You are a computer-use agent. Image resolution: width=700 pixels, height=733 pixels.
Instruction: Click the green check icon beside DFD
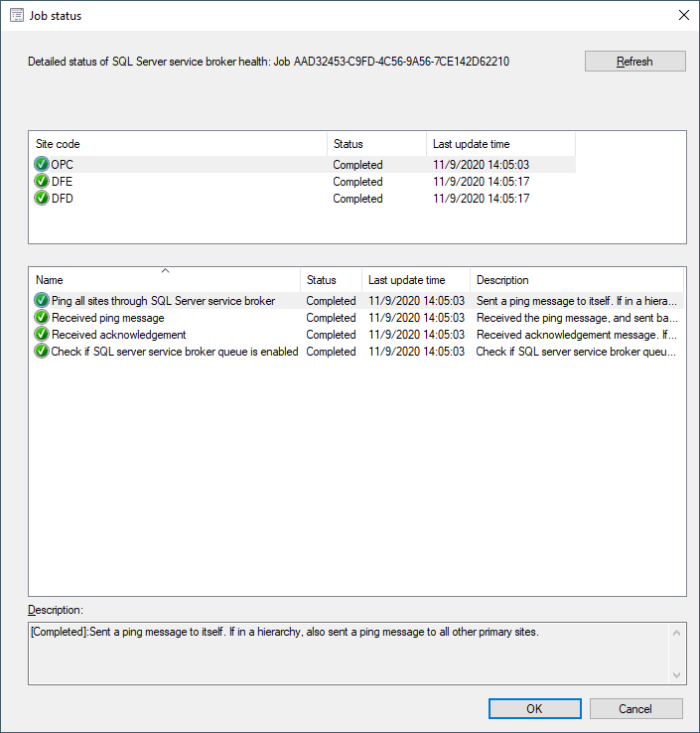[42, 199]
